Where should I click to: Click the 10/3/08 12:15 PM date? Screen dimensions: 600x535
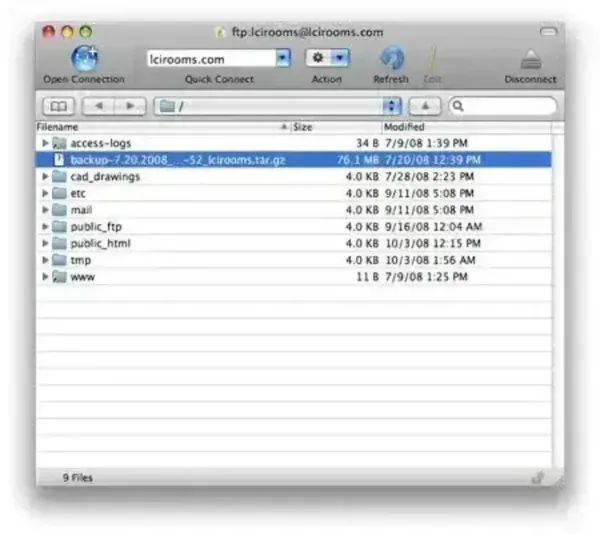433,243
